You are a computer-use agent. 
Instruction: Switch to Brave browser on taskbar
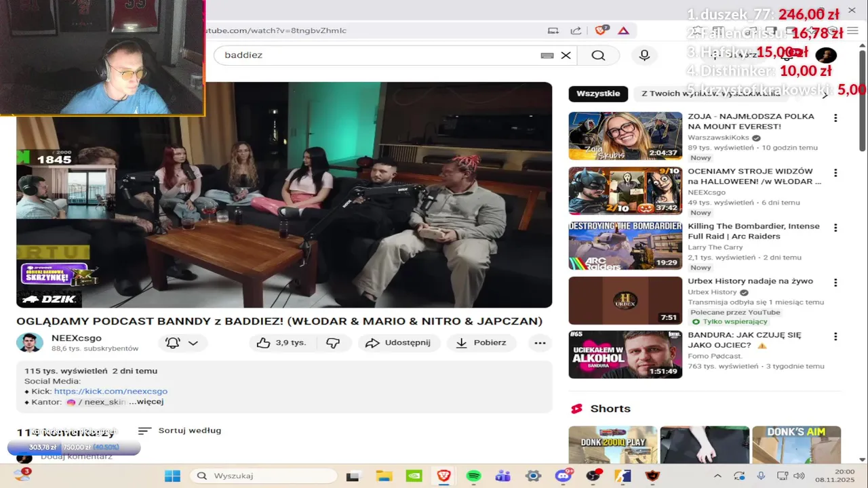[443, 476]
